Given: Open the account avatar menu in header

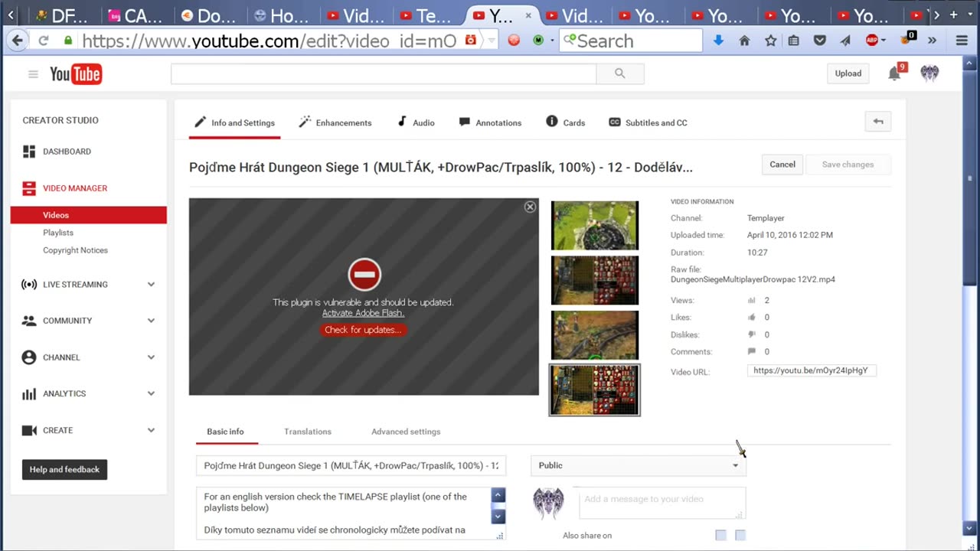Looking at the screenshot, I should point(929,73).
